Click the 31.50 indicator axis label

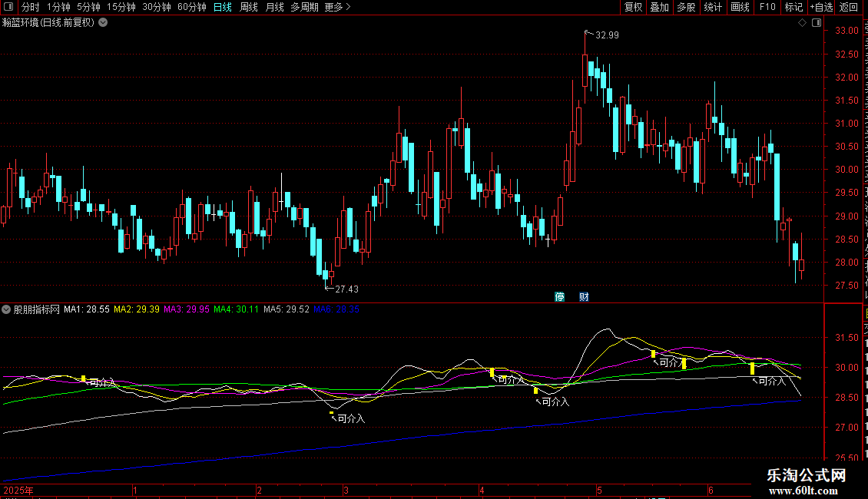(847, 338)
